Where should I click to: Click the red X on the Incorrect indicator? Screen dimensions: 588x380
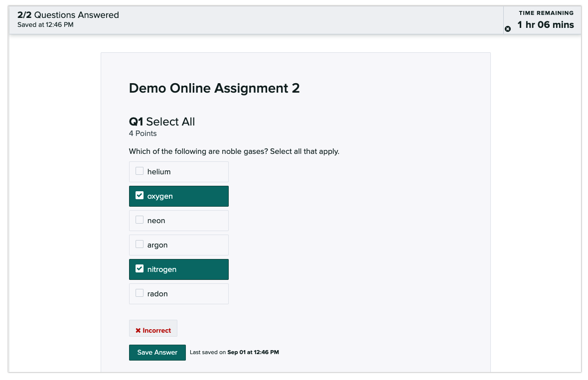(139, 330)
